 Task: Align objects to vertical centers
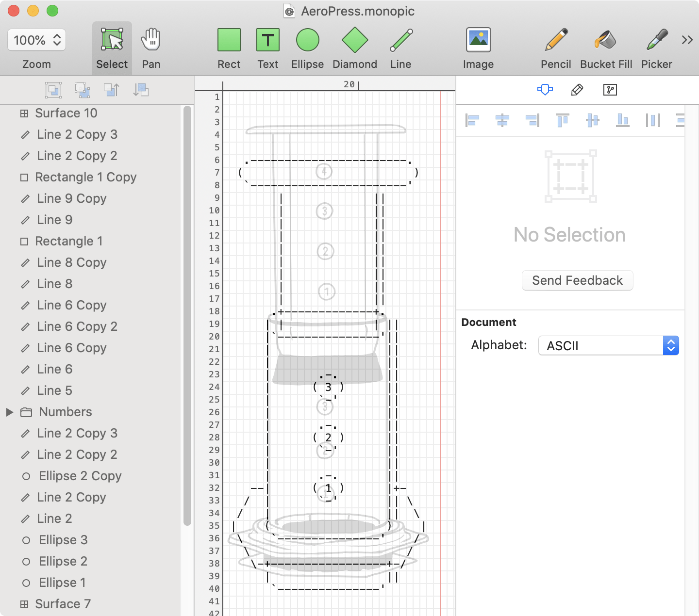tap(593, 120)
